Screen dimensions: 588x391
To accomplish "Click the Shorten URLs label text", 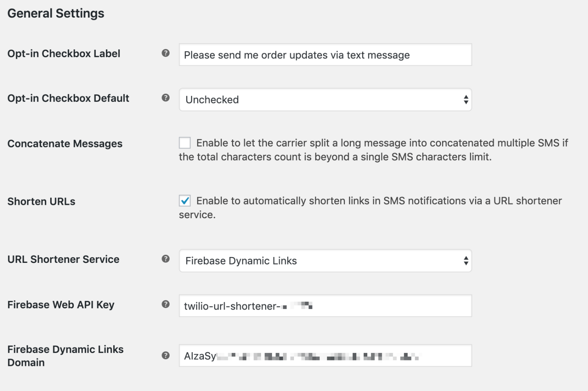I will 41,201.
